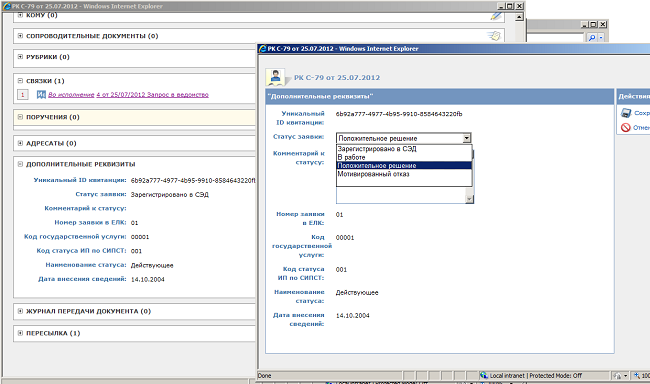Expand the Сопроводительные документы (0) section

click(x=20, y=36)
